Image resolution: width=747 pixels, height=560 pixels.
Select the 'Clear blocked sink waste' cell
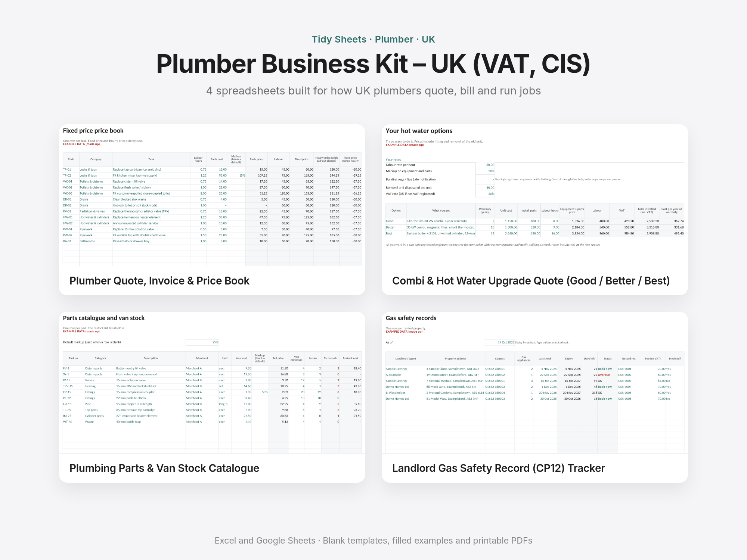click(x=151, y=199)
